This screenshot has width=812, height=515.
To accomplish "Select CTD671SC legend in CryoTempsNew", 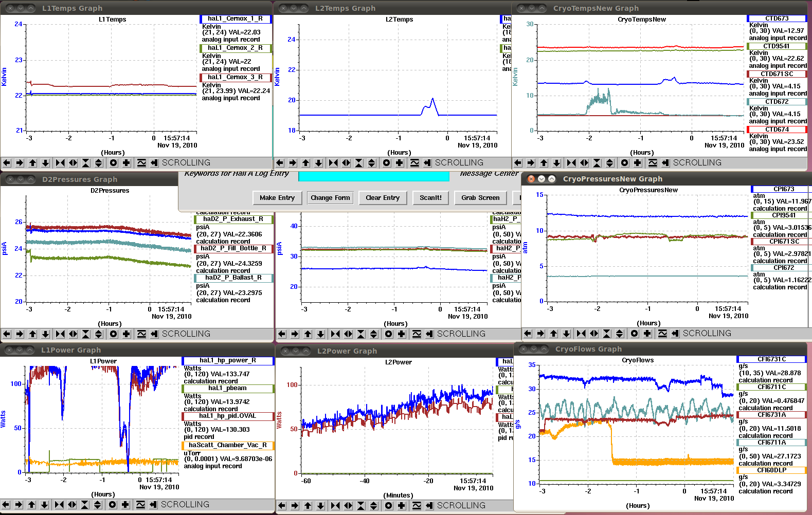I will pos(777,74).
